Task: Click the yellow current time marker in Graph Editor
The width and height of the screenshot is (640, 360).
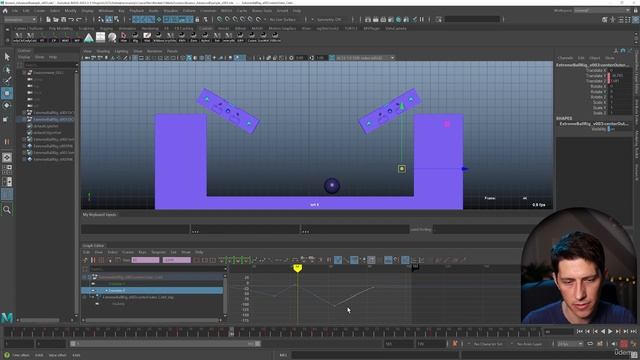Action: tap(298, 268)
